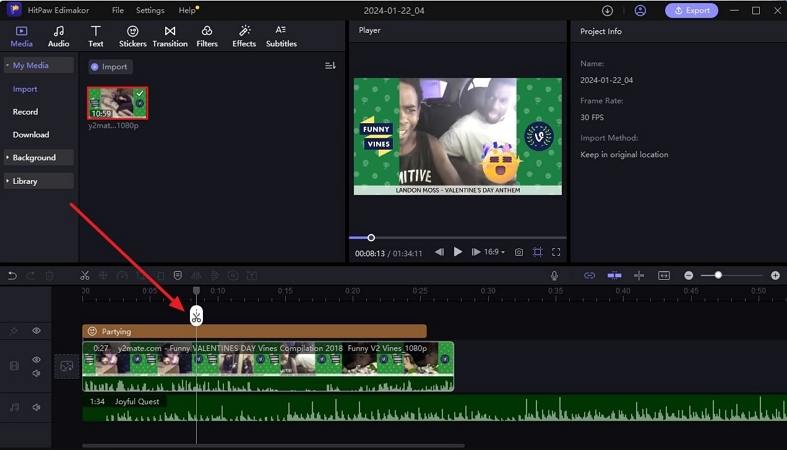Select Import in the sidebar

point(25,89)
